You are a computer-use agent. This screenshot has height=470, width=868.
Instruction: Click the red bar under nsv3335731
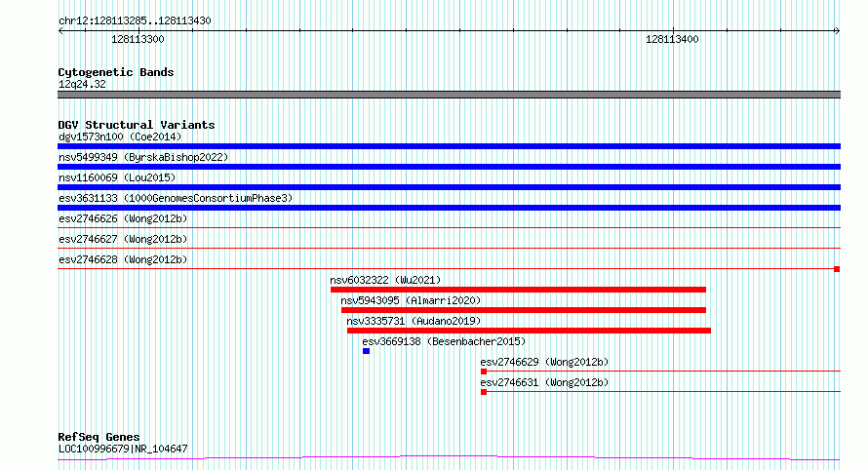click(x=530, y=331)
